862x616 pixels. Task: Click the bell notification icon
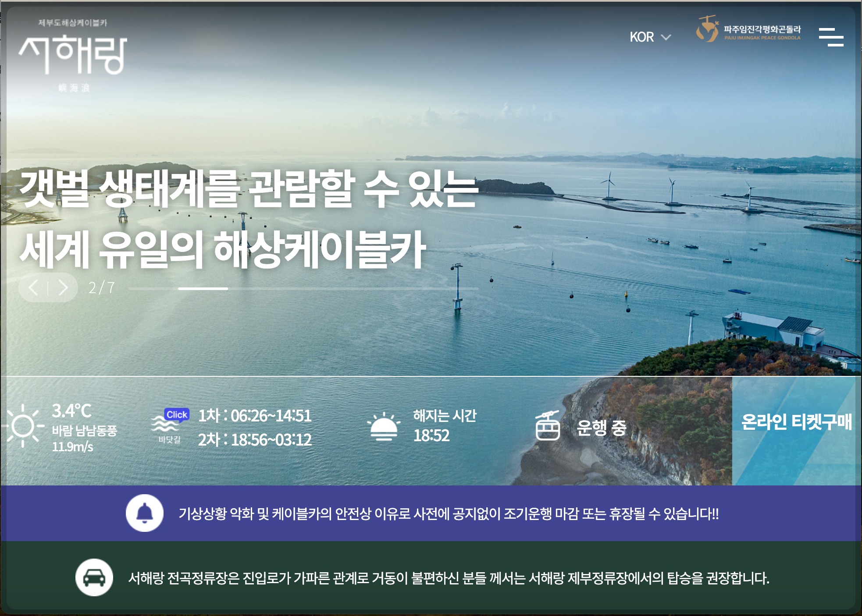[145, 513]
